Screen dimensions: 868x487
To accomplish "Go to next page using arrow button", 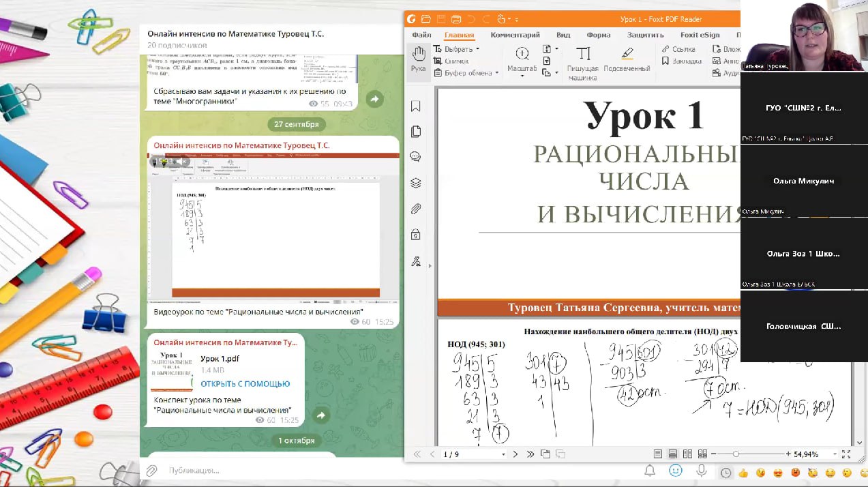I will pyautogui.click(x=515, y=454).
